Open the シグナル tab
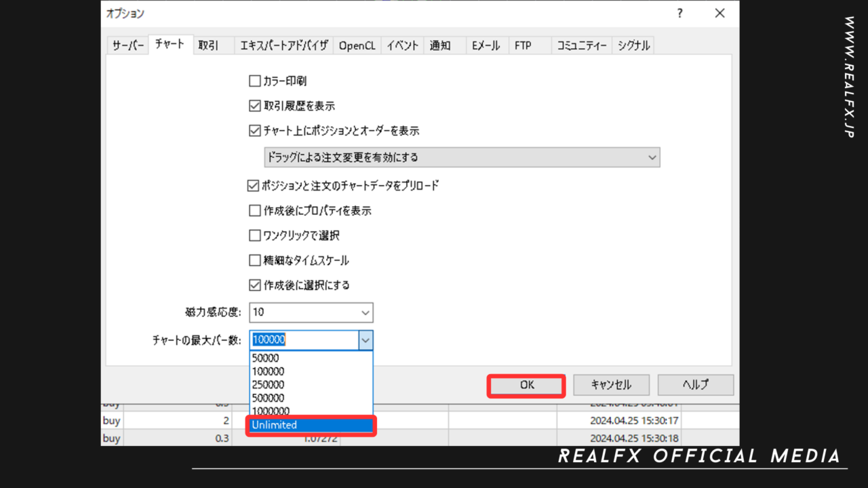The height and width of the screenshot is (488, 868). pos(633,45)
